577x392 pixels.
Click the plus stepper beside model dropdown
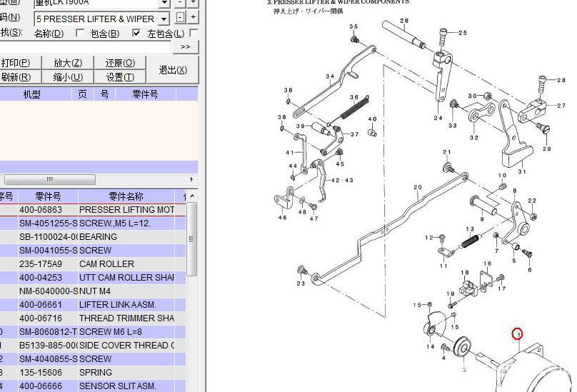(194, 3)
